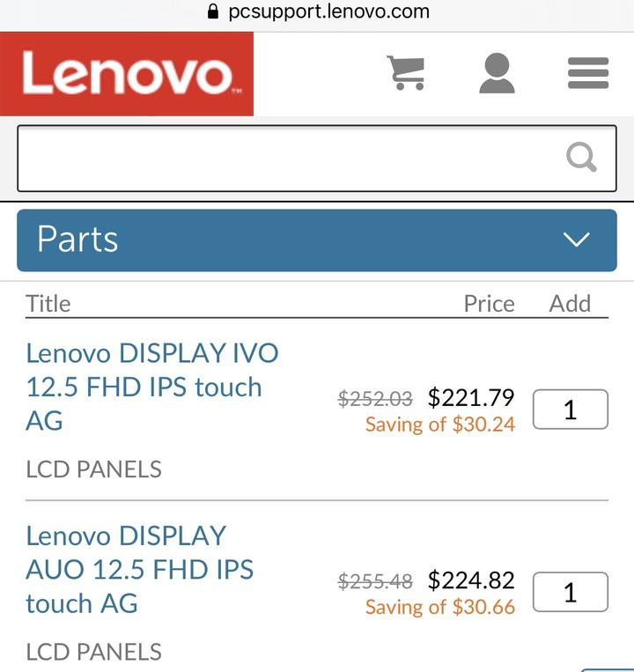Click the Lenovo logo
The height and width of the screenshot is (672, 634).
pos(127,74)
